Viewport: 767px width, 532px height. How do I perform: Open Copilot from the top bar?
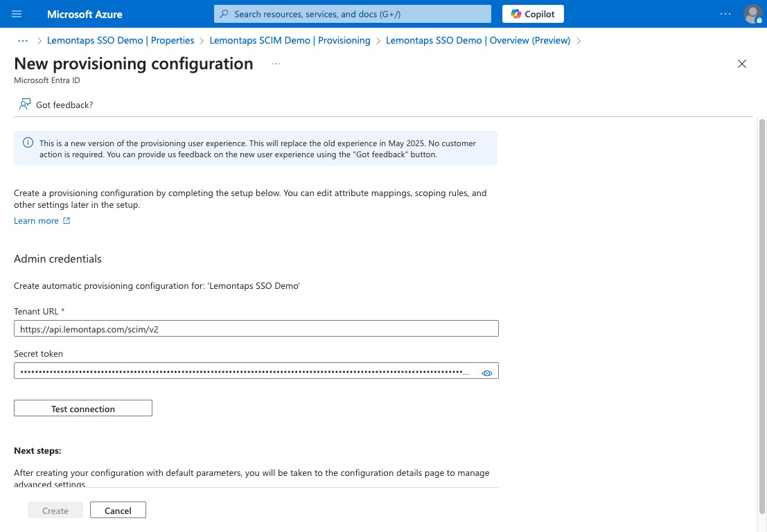[x=533, y=14]
